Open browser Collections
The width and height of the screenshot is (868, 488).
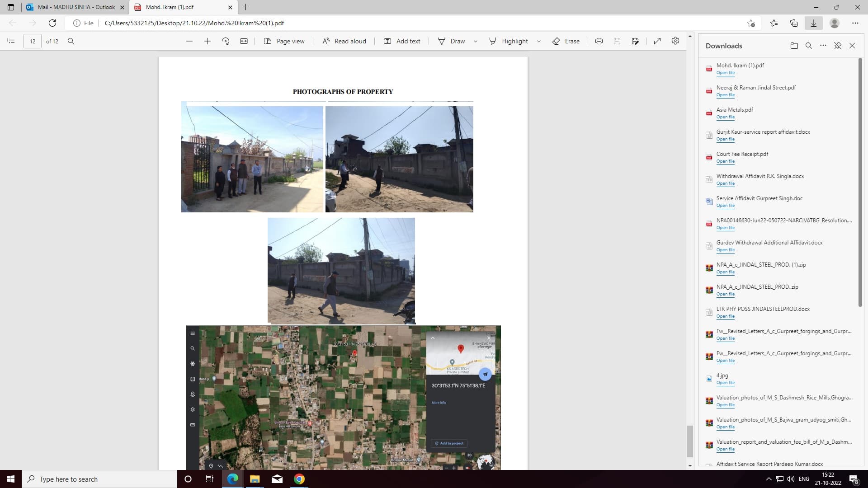[x=794, y=23]
